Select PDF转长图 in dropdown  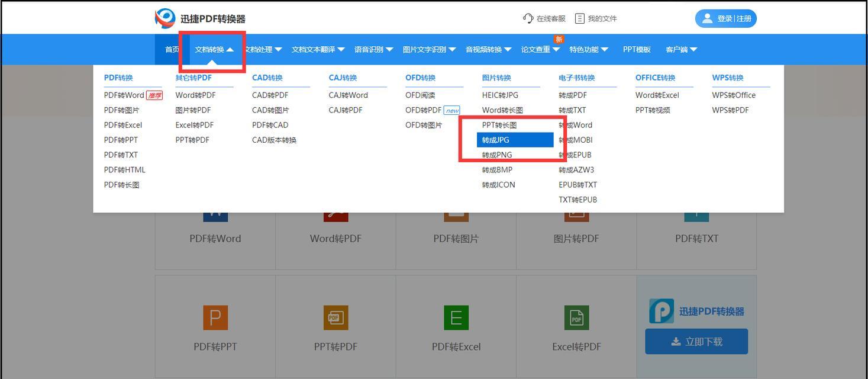point(122,185)
